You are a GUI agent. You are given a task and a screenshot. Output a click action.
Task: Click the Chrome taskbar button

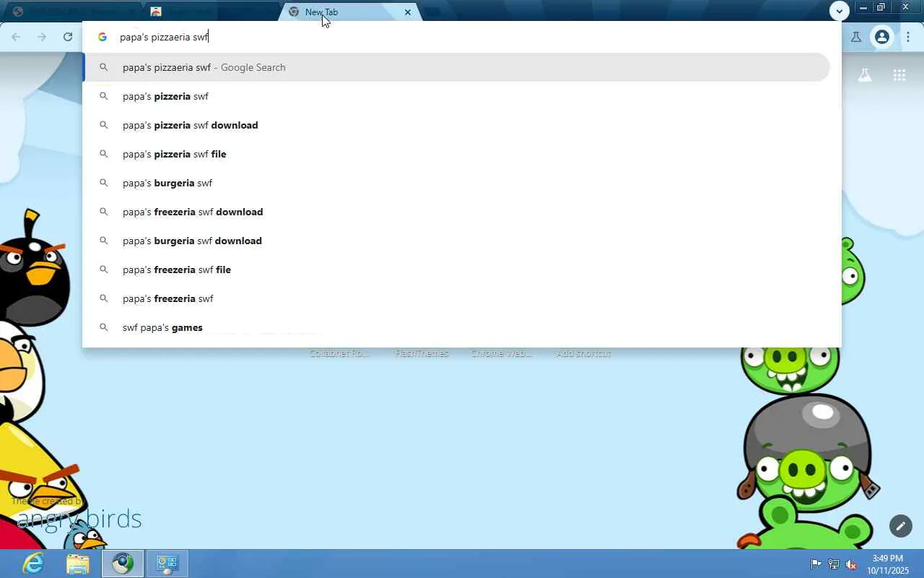[123, 564]
